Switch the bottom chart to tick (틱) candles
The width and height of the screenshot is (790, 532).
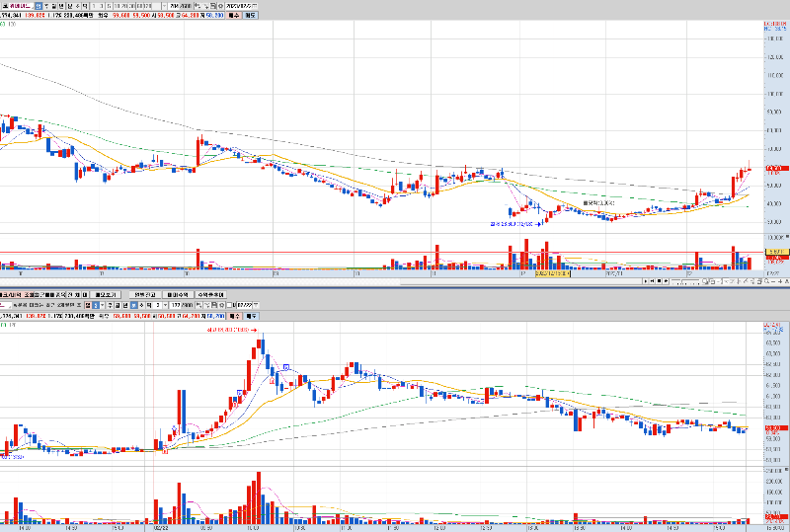pyautogui.click(x=149, y=305)
